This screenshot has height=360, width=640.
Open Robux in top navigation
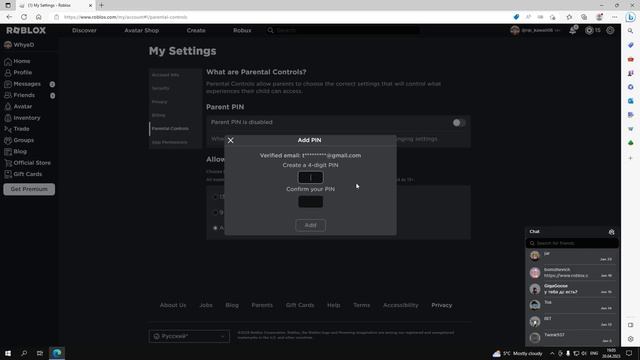[x=242, y=31]
